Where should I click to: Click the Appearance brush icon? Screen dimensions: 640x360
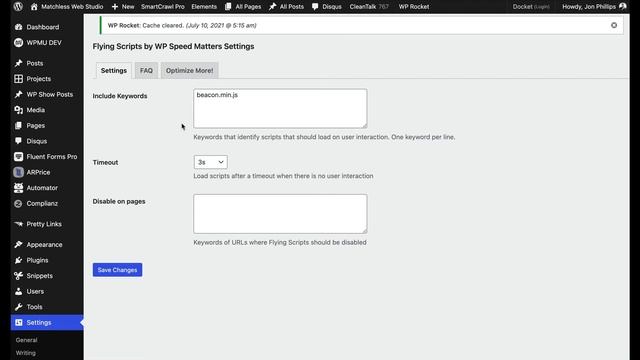pos(18,244)
